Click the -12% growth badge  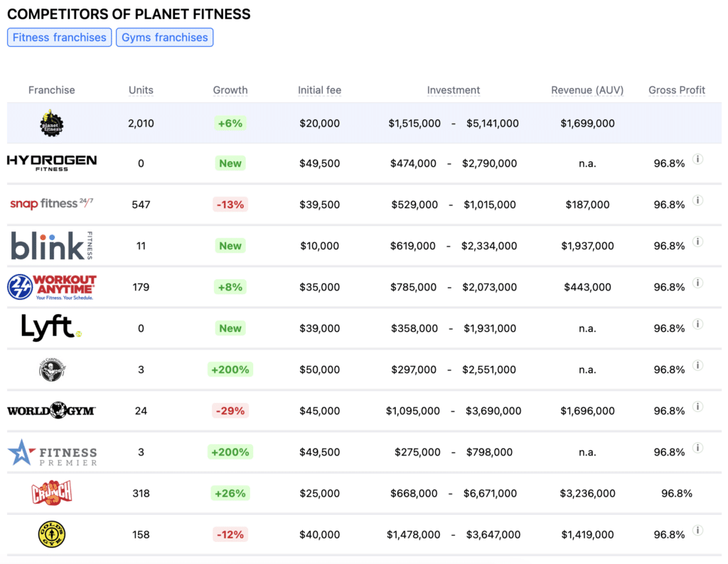tap(230, 535)
